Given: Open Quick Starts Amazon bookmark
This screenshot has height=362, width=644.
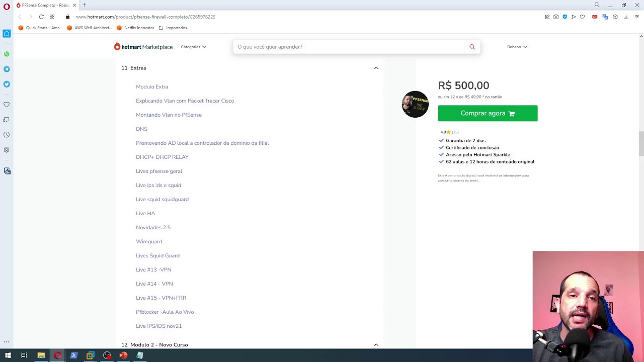Looking at the screenshot, I should (x=40, y=28).
